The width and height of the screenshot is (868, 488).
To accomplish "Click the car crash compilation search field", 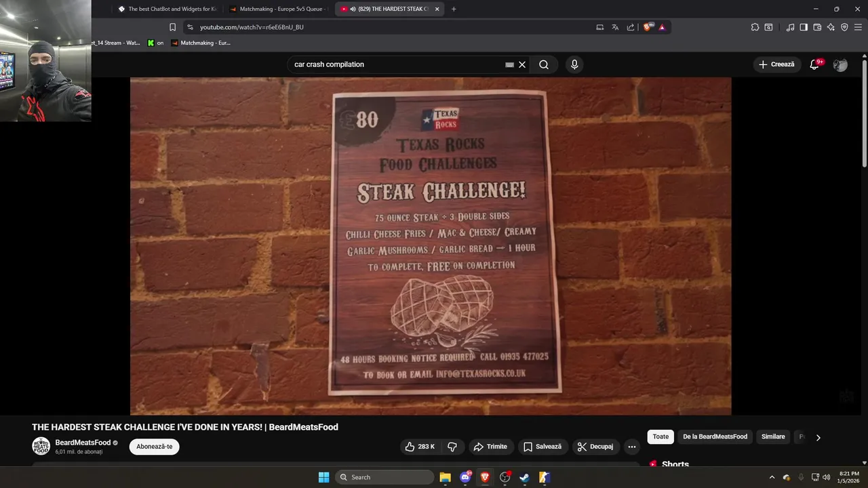I will pos(397,64).
